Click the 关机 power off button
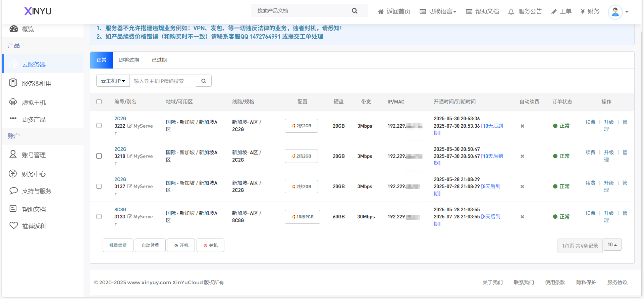Screen dimensions: 644x299 [210, 245]
